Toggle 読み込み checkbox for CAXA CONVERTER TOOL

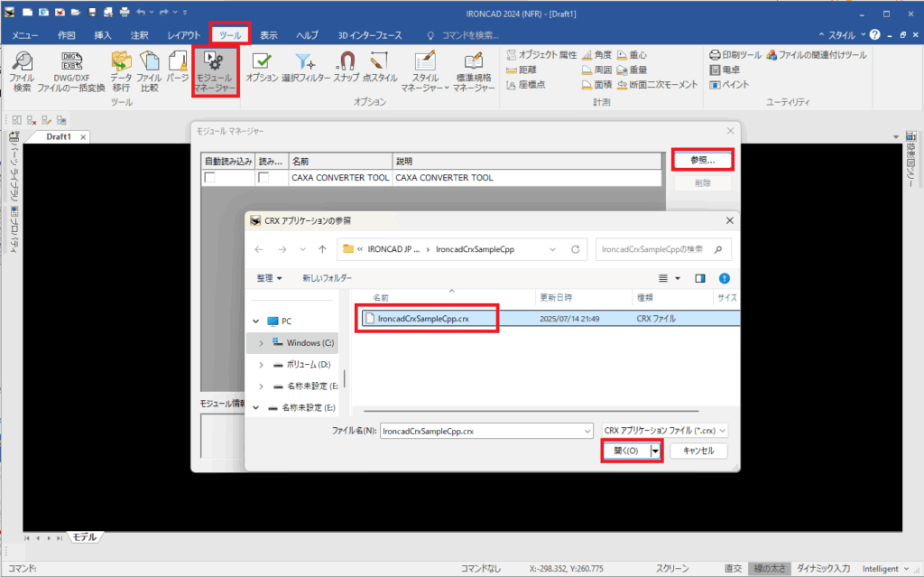point(263,178)
